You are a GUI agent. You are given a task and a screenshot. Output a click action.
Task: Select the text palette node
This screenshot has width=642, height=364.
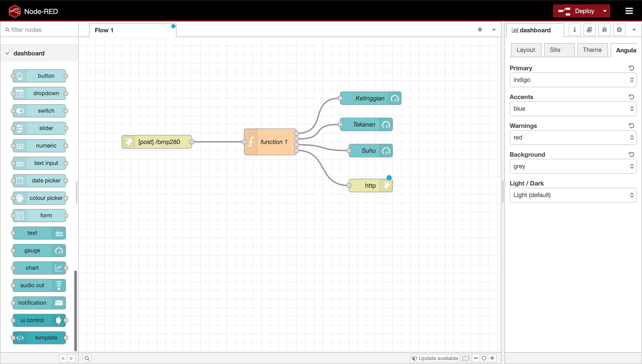click(39, 233)
